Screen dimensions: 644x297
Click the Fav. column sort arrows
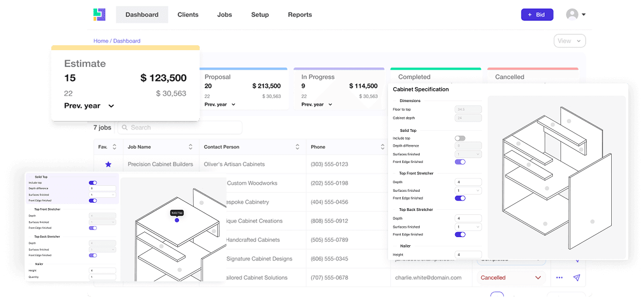click(114, 147)
